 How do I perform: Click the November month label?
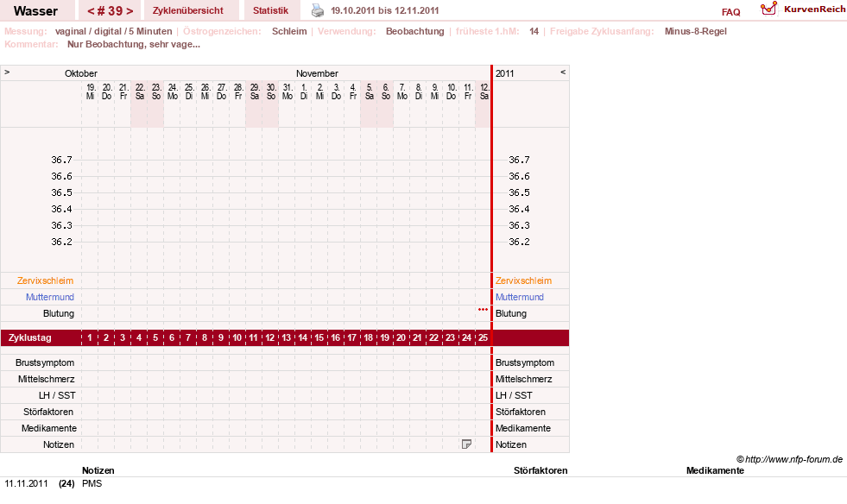(x=317, y=73)
